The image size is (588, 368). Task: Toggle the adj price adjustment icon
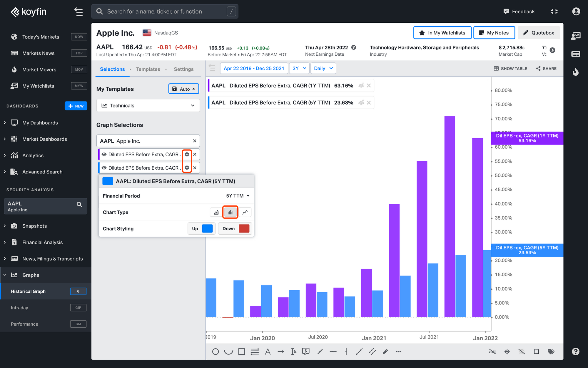[492, 352]
